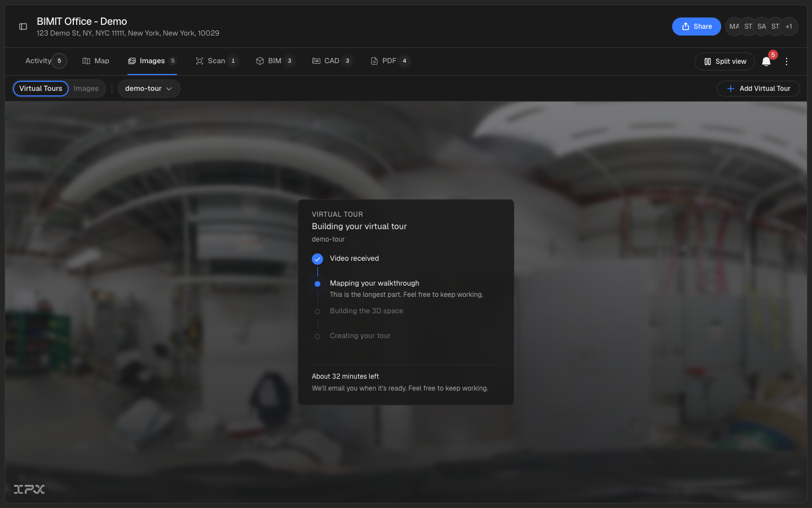
Task: Click the Building the 3D space step circle
Action: pos(317,312)
